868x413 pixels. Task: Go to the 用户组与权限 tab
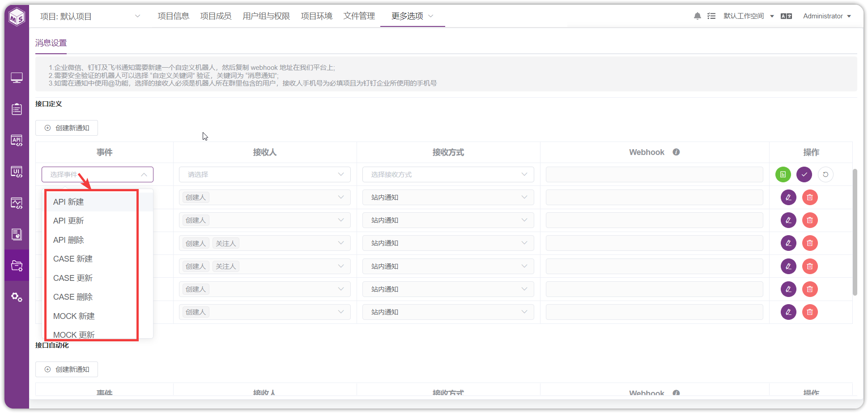coord(266,16)
